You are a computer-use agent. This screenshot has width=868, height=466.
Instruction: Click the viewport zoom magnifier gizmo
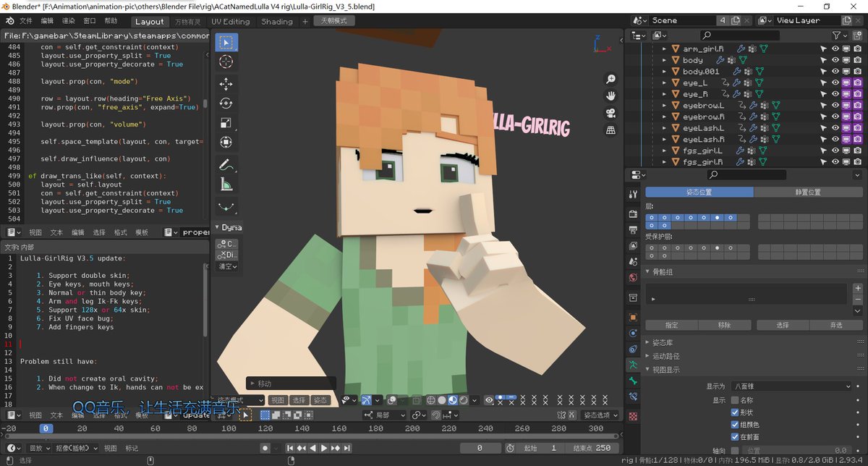click(x=610, y=79)
